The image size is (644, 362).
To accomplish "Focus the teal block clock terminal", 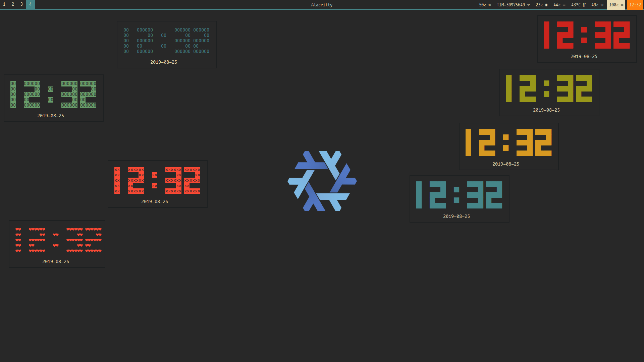I will pyautogui.click(x=459, y=199).
